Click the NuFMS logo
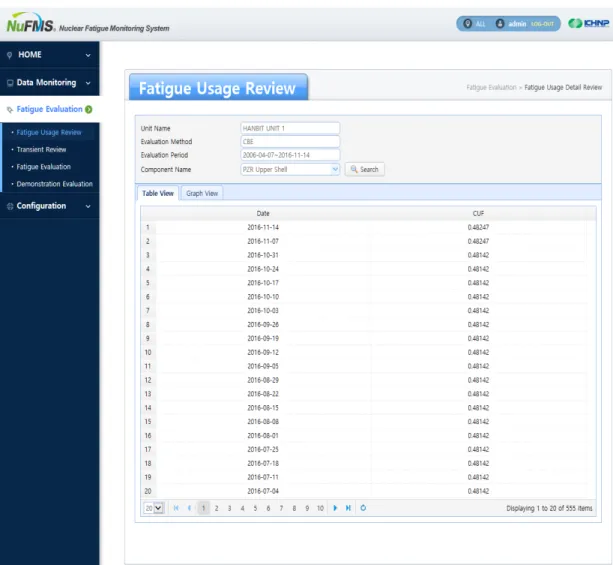 pyautogui.click(x=30, y=23)
